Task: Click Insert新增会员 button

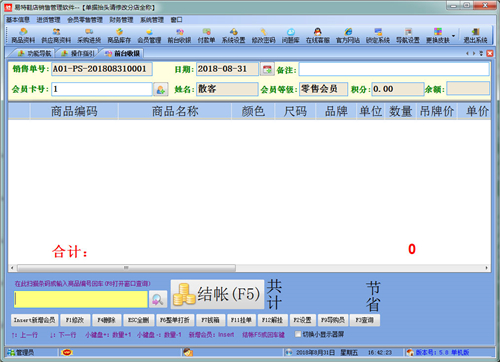Action: click(x=34, y=320)
